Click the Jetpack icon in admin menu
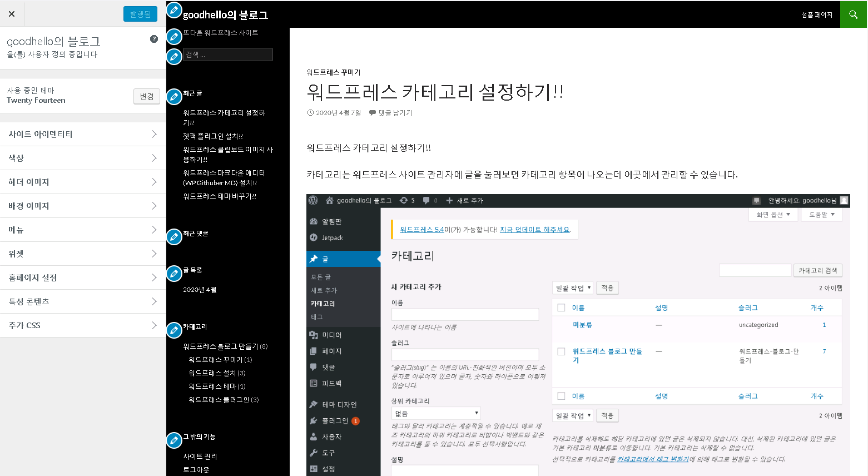Viewport: 868px width, 476px height. [x=314, y=237]
